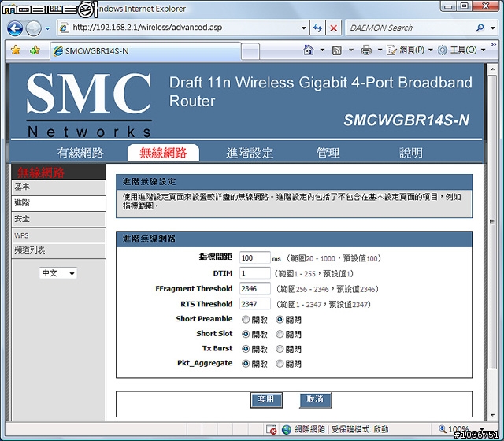The width and height of the screenshot is (504, 441).
Task: Open the 有線網路 wired network tab
Action: tap(80, 153)
